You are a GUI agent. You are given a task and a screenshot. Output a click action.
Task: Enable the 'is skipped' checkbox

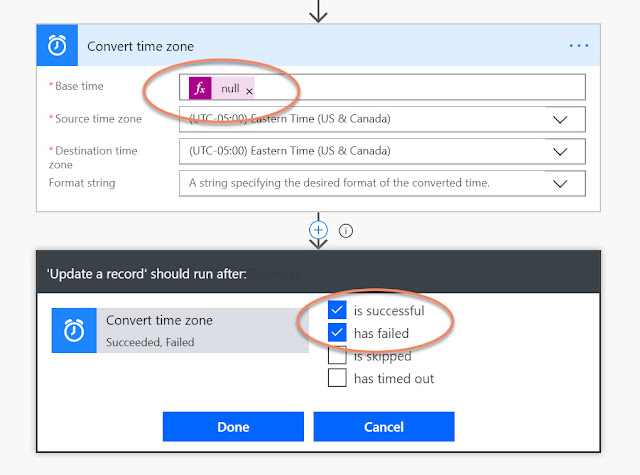(x=337, y=355)
